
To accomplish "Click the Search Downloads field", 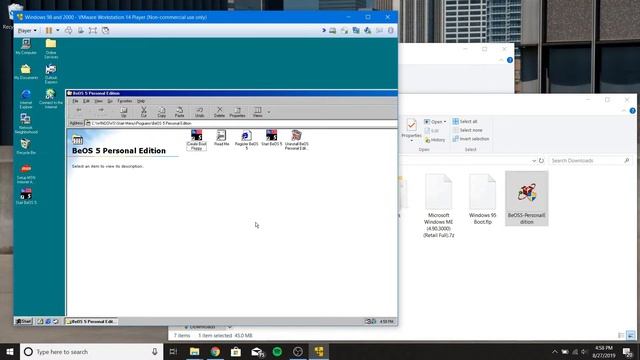I will pyautogui.click(x=590, y=161).
